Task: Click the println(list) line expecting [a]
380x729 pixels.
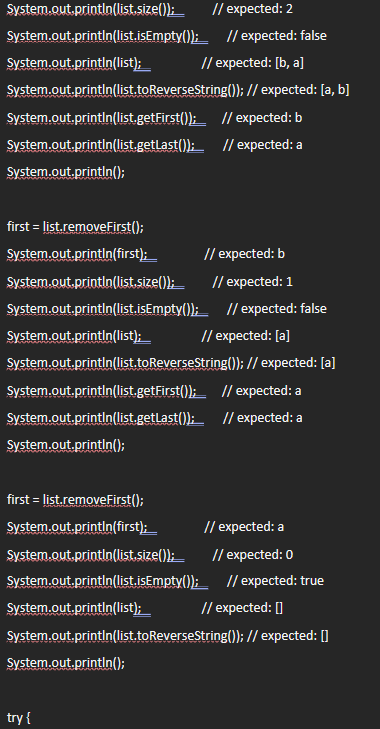Action: tap(148, 336)
